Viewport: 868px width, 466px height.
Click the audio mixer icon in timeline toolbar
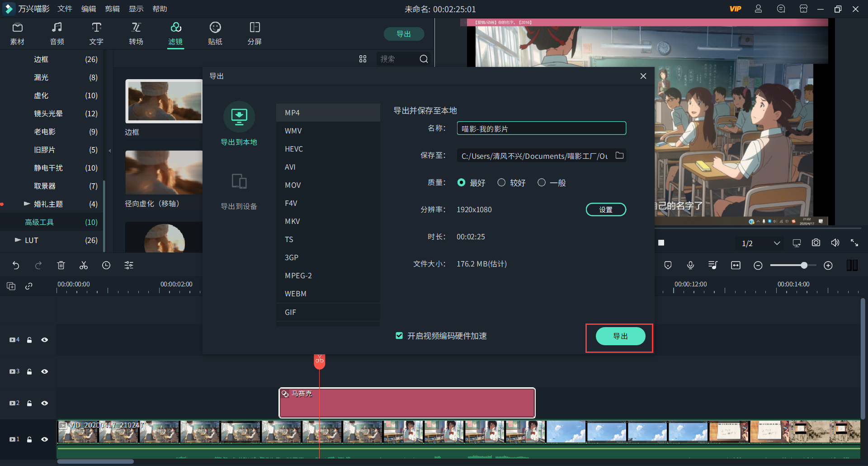coord(712,265)
